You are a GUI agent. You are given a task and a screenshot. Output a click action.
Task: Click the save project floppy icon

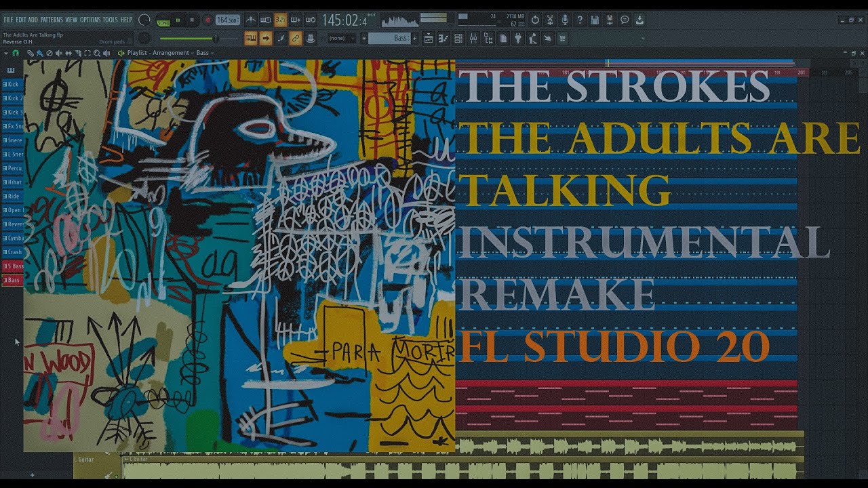click(595, 20)
